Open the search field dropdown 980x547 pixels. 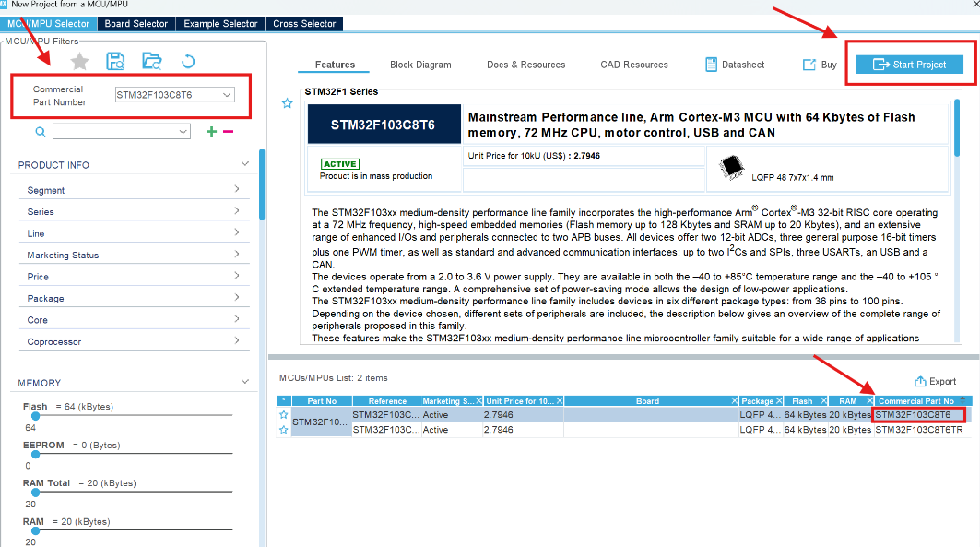coord(183,132)
